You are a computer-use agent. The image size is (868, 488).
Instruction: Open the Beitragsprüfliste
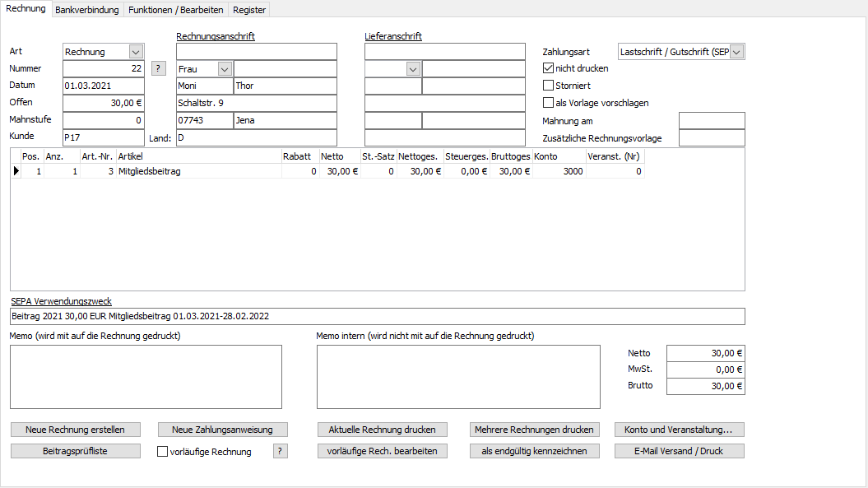tap(76, 451)
